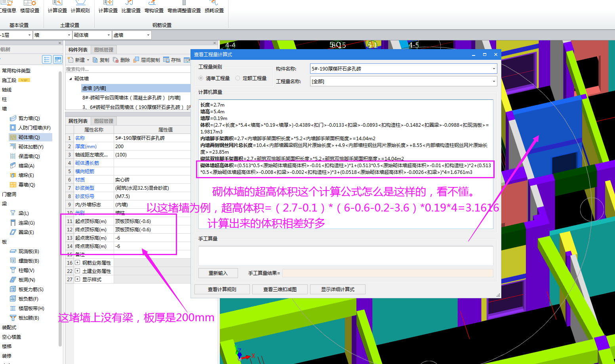615x364 pixels.
Task: Expand 土建业务属性 property group
Action: click(78, 271)
